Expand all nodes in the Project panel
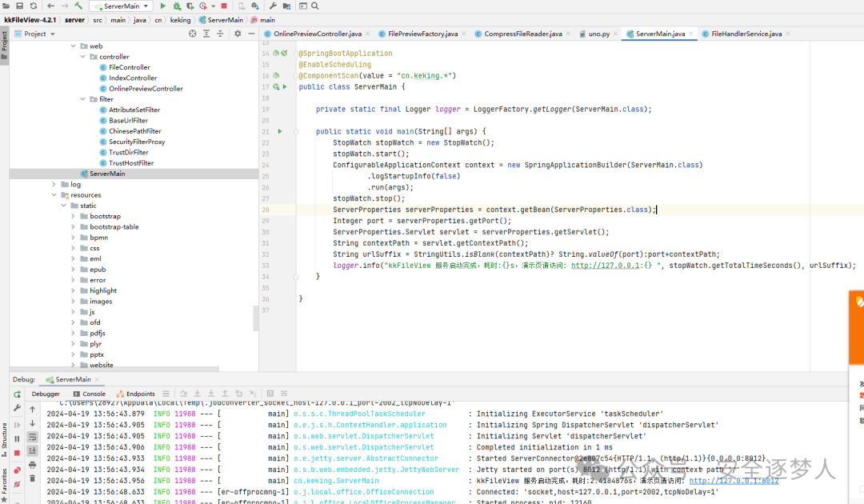Image resolution: width=864 pixels, height=504 pixels. click(x=206, y=34)
